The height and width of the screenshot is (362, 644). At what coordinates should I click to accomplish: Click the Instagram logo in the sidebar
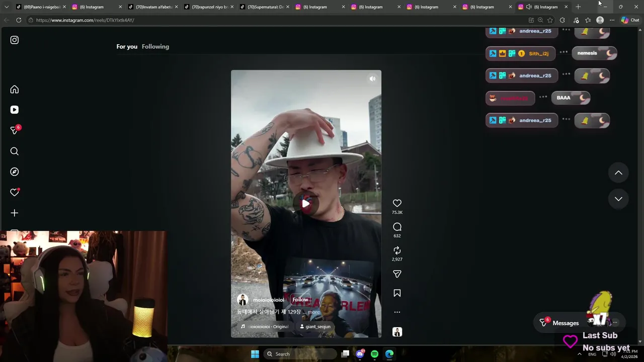click(15, 40)
